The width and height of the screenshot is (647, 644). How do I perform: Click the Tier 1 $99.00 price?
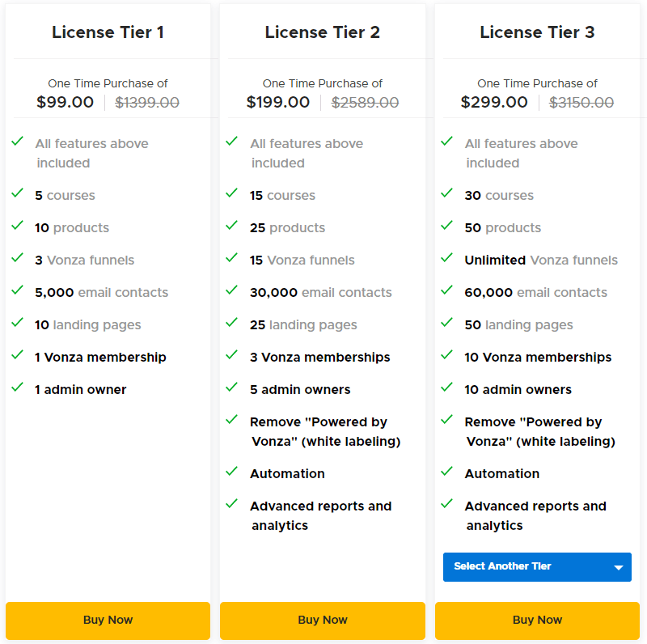coord(66,103)
